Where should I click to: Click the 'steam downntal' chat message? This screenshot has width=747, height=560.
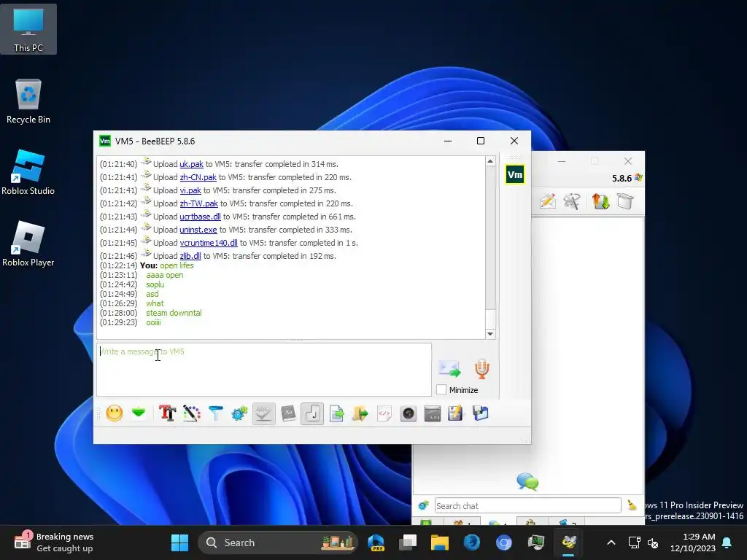click(174, 313)
